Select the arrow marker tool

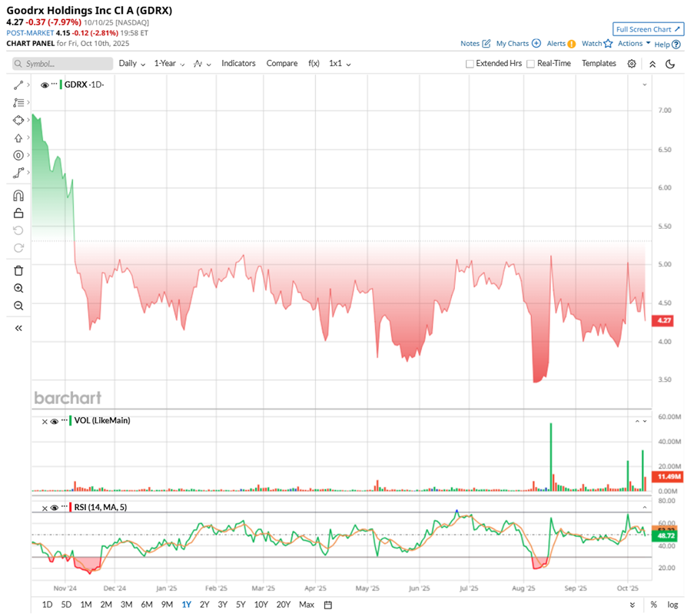tap(18, 138)
